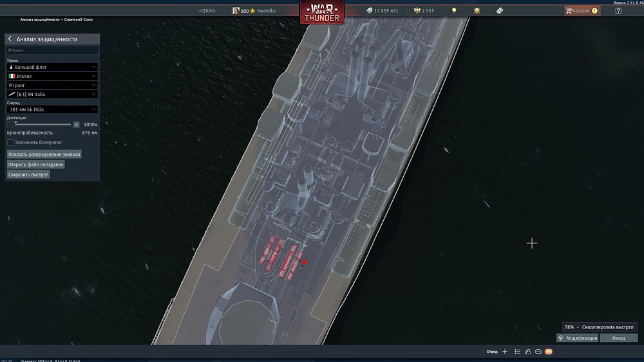Click the Silver Lions currency icon

[370, 11]
